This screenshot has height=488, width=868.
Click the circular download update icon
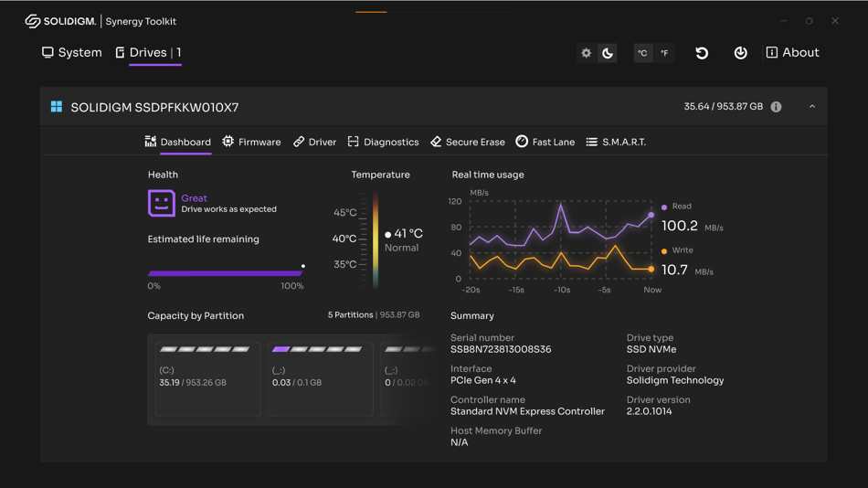pos(741,53)
